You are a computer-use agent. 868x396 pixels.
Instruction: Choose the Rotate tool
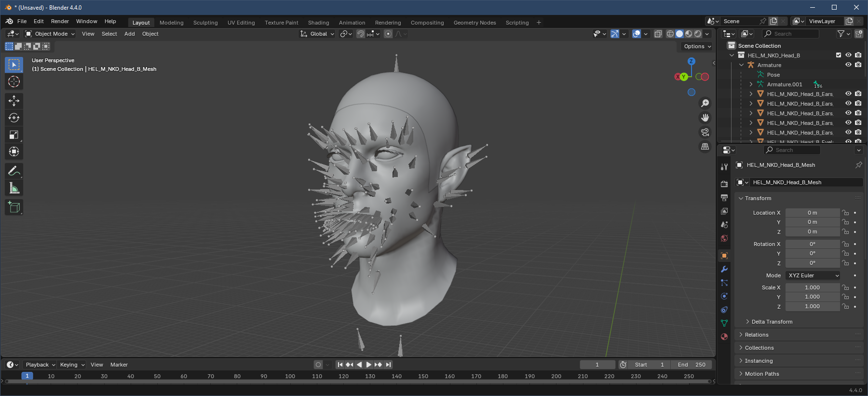[x=14, y=118]
